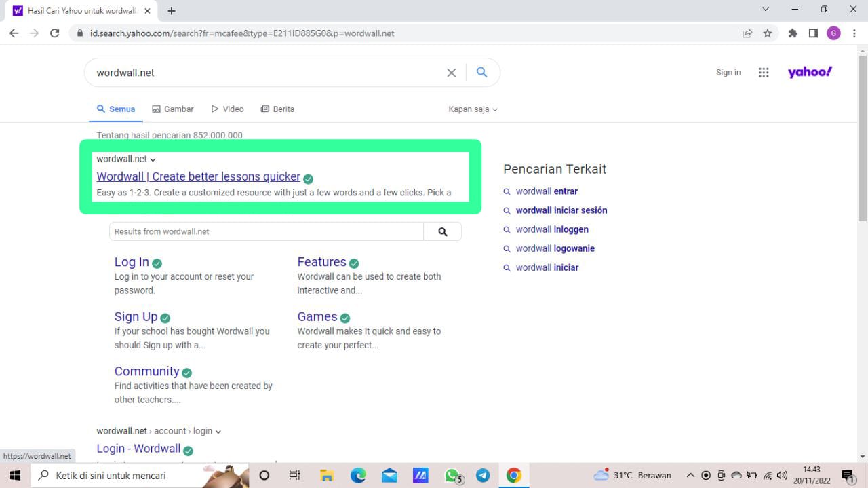Search within wordwall.net results using the magnifier button

443,231
